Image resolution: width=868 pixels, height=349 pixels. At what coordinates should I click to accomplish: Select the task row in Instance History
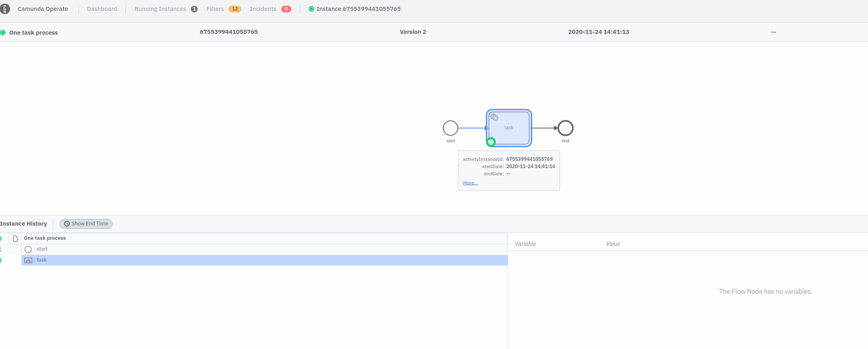coord(264,260)
